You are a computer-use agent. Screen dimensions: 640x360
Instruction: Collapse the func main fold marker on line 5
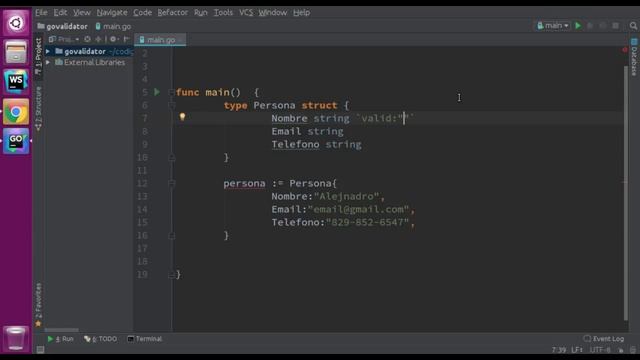172,92
